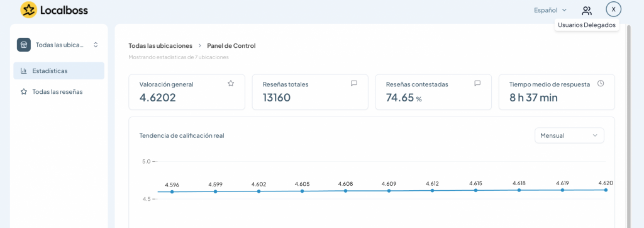Click the Todas las ubicaciones breadcrumb link
This screenshot has height=228, width=644.
pyautogui.click(x=160, y=46)
